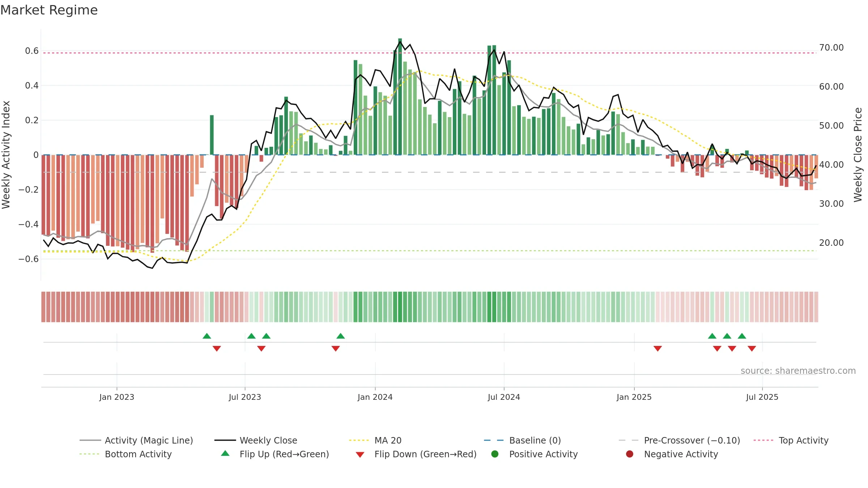
Task: Select the first red flip-down marker before Jul 2023
Action: 217,348
